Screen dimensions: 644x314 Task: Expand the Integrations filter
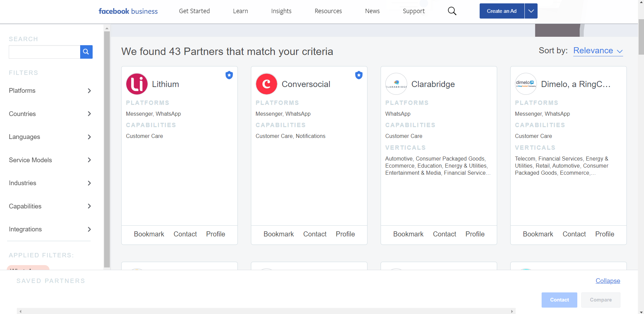pyautogui.click(x=50, y=229)
